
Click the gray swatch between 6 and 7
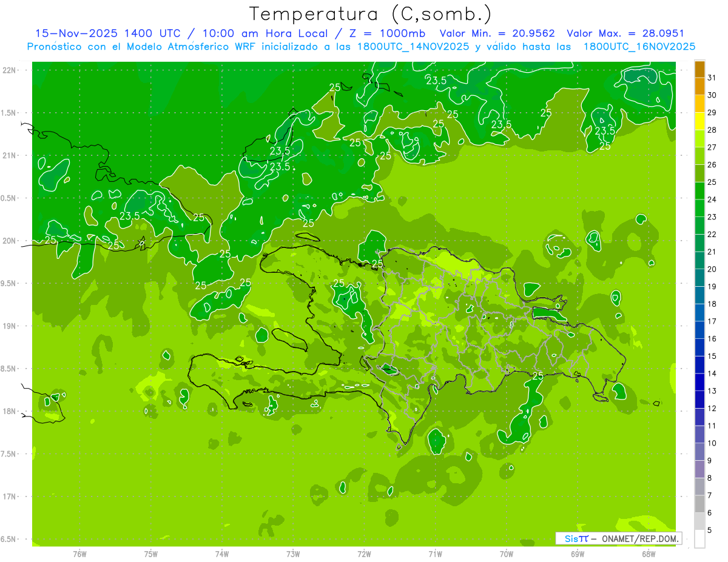click(x=699, y=504)
